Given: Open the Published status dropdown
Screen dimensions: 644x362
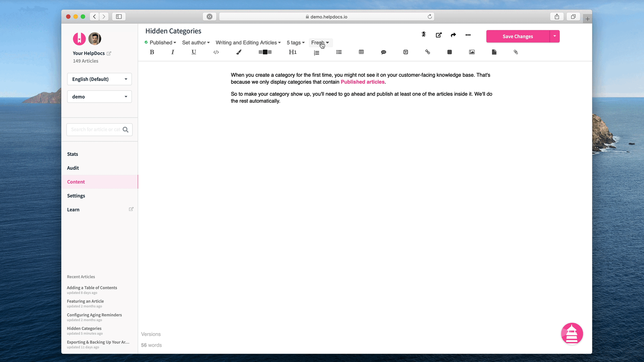Looking at the screenshot, I should 160,43.
